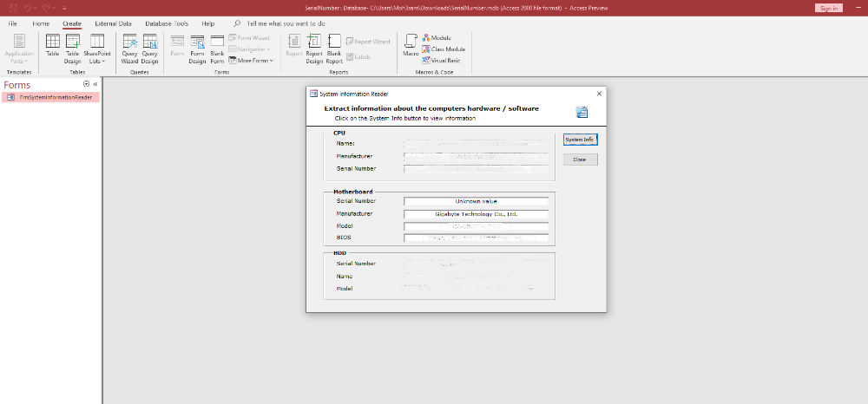The image size is (868, 404).
Task: Click the Motherboard Model field
Action: pyautogui.click(x=476, y=226)
